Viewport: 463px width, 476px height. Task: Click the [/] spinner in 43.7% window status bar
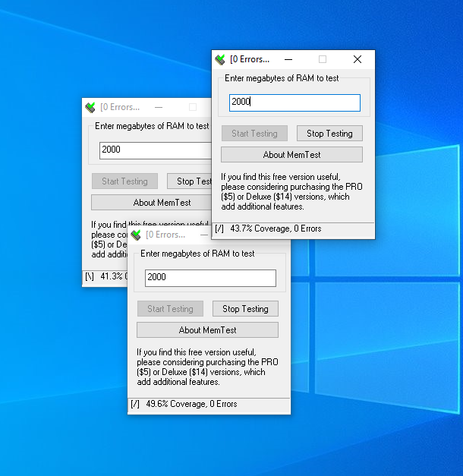point(219,229)
